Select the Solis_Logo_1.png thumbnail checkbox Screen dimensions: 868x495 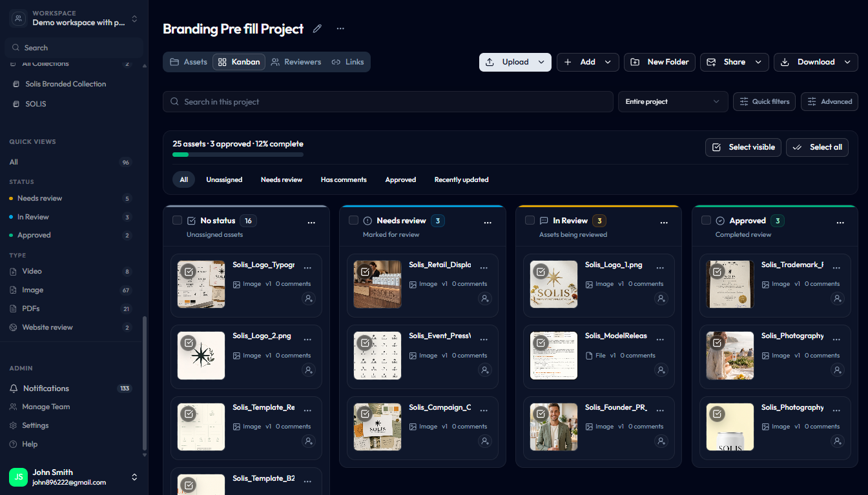click(x=541, y=272)
